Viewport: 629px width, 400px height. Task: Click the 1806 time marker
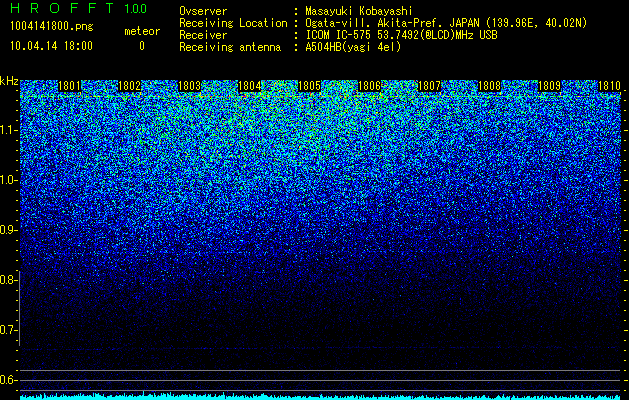pyautogui.click(x=369, y=86)
